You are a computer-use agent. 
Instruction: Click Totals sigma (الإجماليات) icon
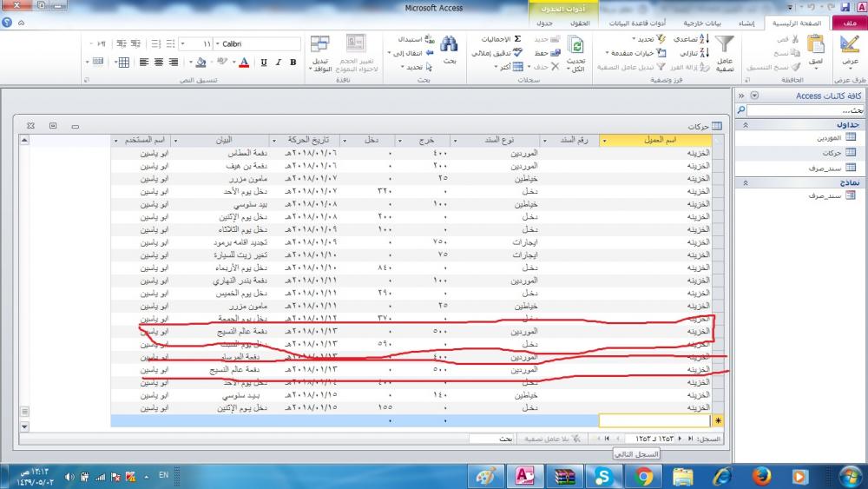click(517, 39)
